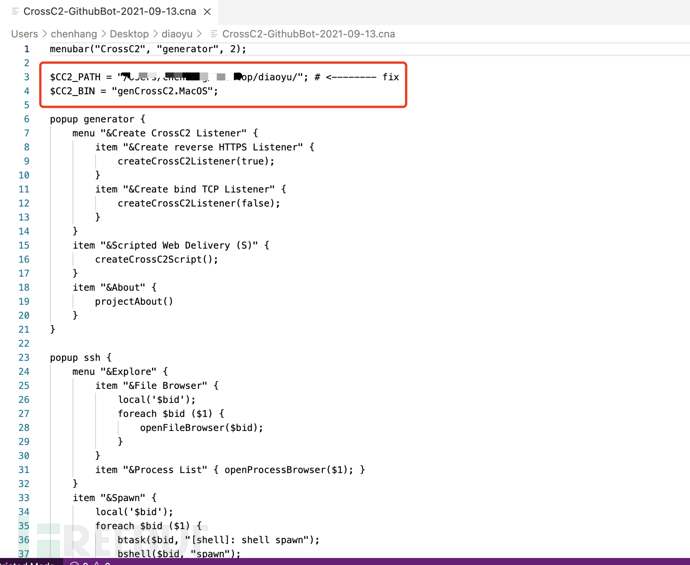The image size is (690, 565).
Task: Click the 'popup generator {' line
Action: tap(97, 119)
